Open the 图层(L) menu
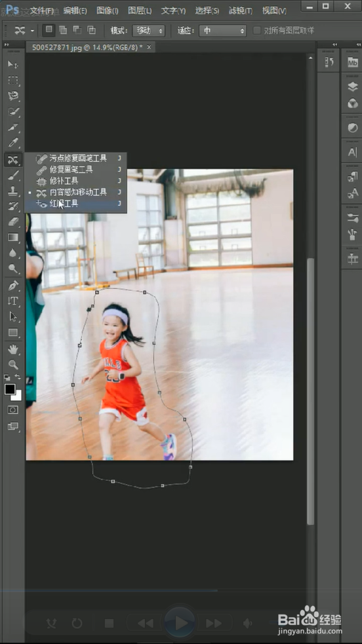The image size is (362, 644). coord(140,10)
